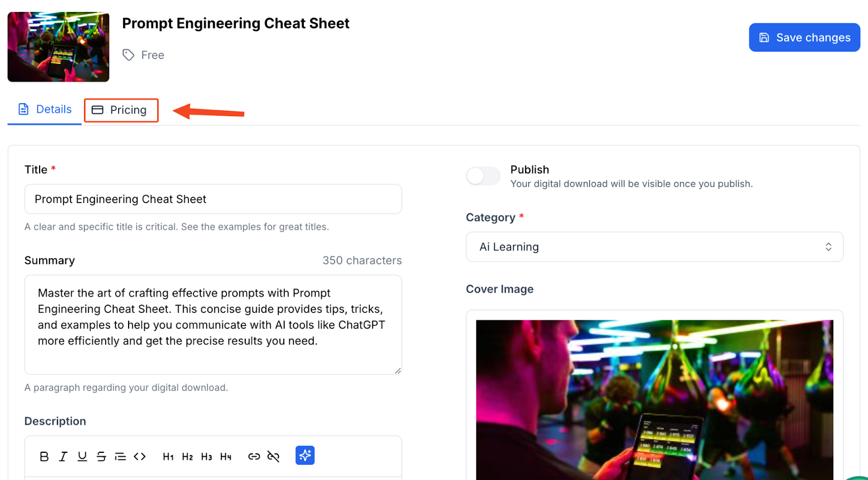Enable the Publish toggle switch
The height and width of the screenshot is (480, 868).
[x=483, y=176]
